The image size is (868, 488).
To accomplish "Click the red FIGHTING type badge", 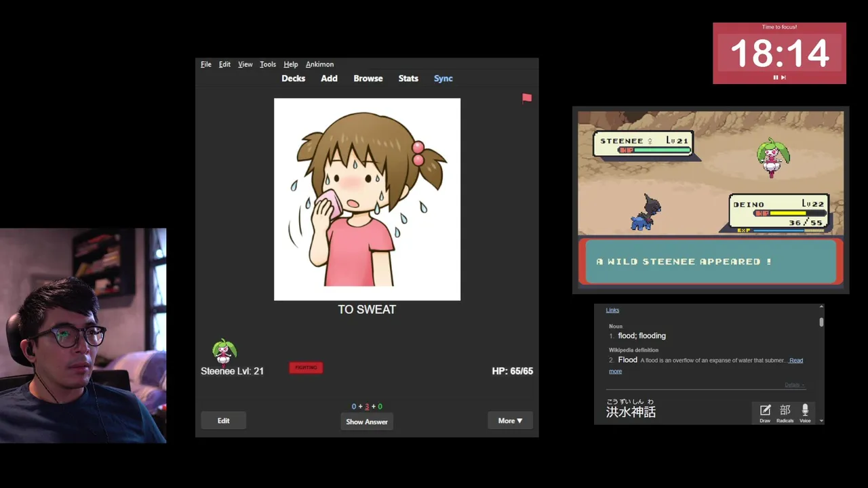I will pyautogui.click(x=306, y=367).
